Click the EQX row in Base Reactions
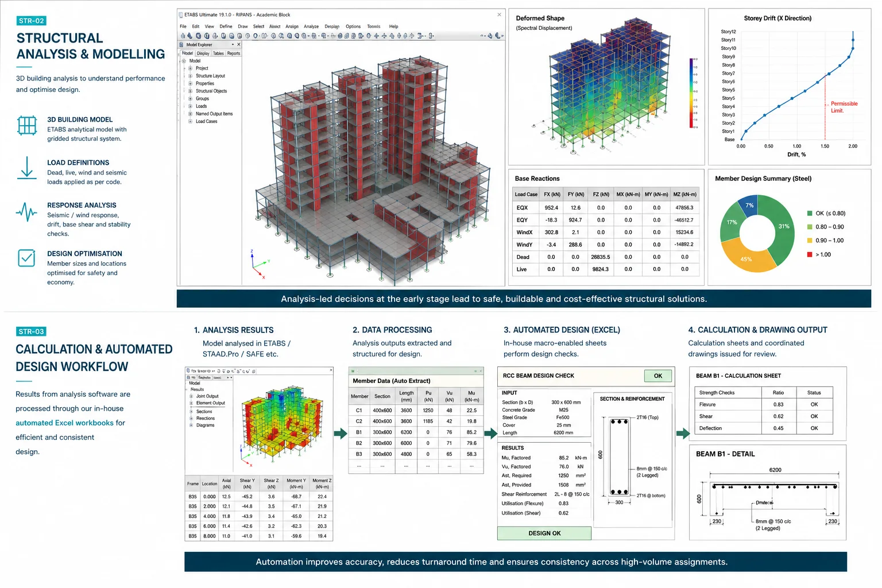 pos(605,208)
